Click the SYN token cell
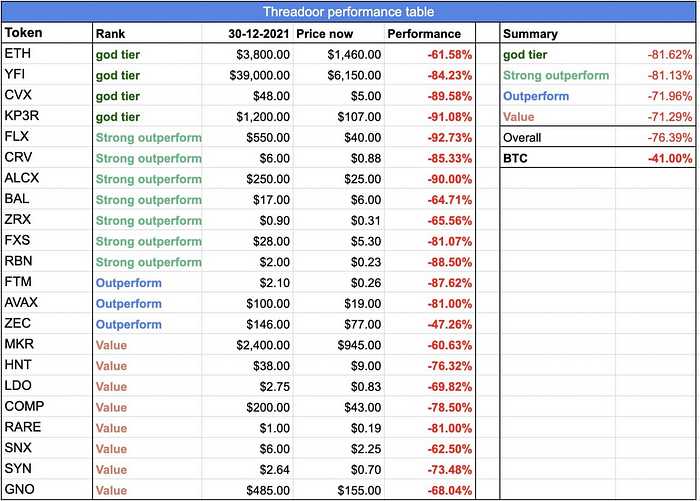This screenshot has height=501, width=700. [47, 469]
